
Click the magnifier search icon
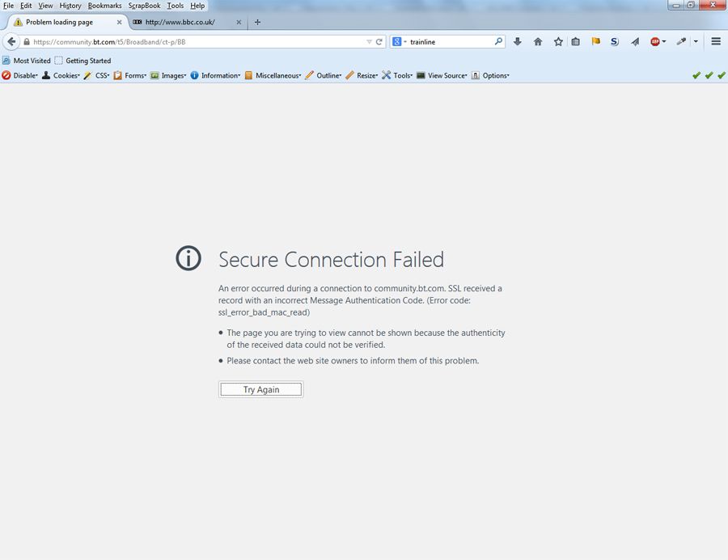point(498,41)
